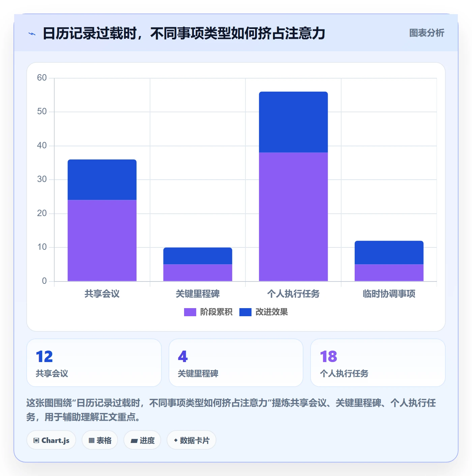The image size is (472, 476).
Task: Click the 临时协调事项 x-axis label
Action: (389, 294)
